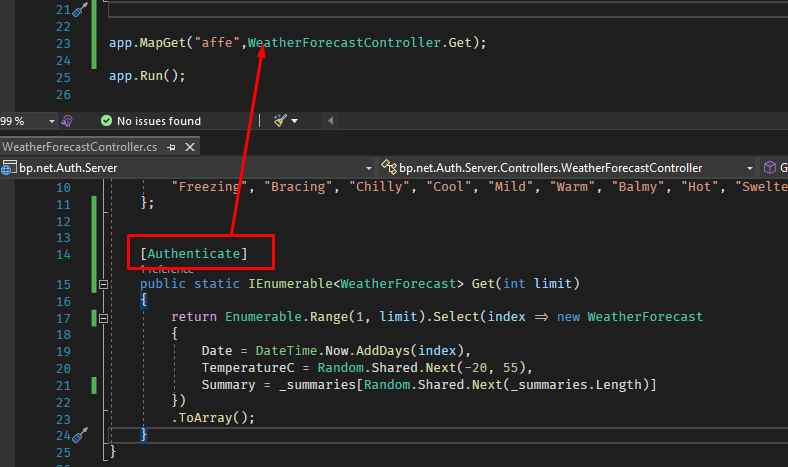Click Enumerable.Range on line 17
Screen dimensions: 788x467
(286, 317)
